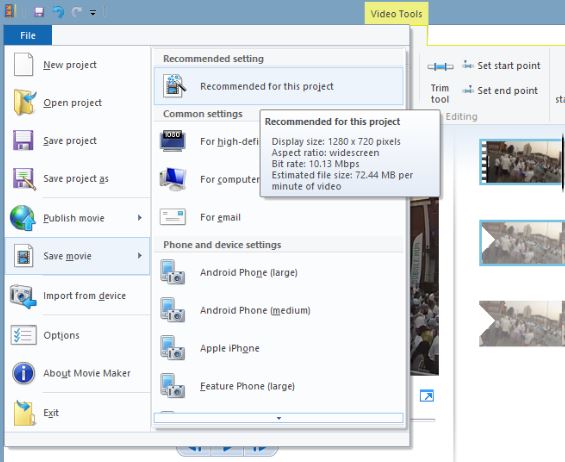
Task: Select the third storyboard clip thumbnail
Action: click(522, 324)
